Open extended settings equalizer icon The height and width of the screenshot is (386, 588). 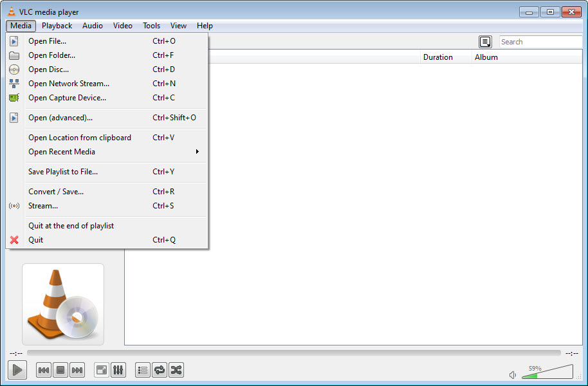[x=118, y=371]
